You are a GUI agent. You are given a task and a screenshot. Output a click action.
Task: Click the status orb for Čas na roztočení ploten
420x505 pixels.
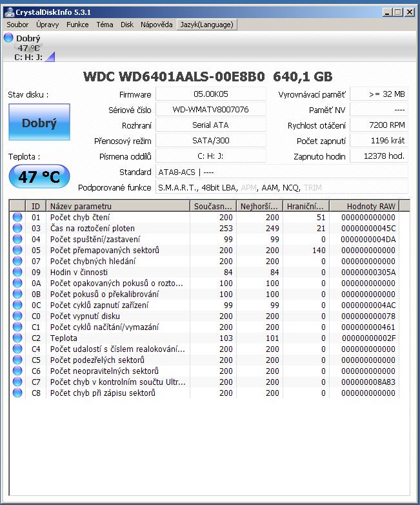[x=17, y=228]
